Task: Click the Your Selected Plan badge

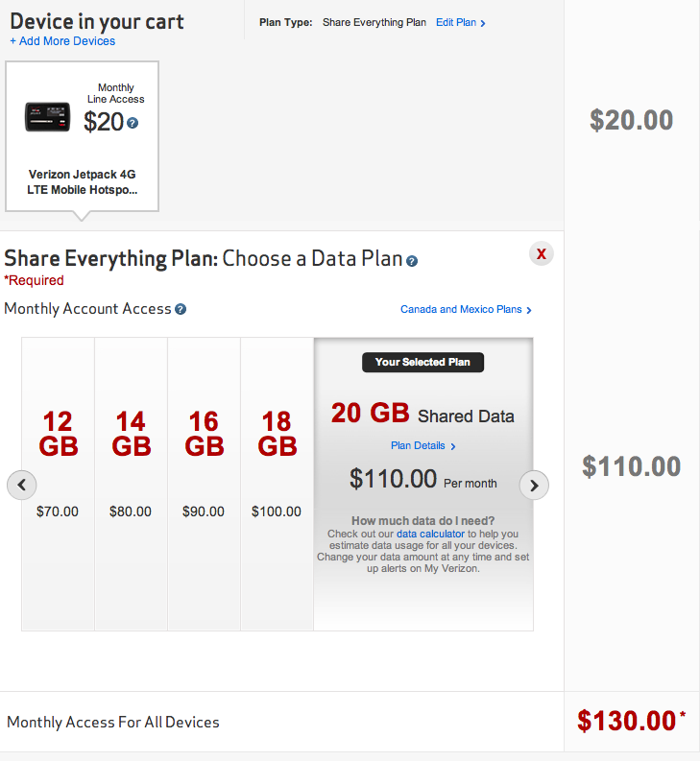Action: tap(422, 362)
